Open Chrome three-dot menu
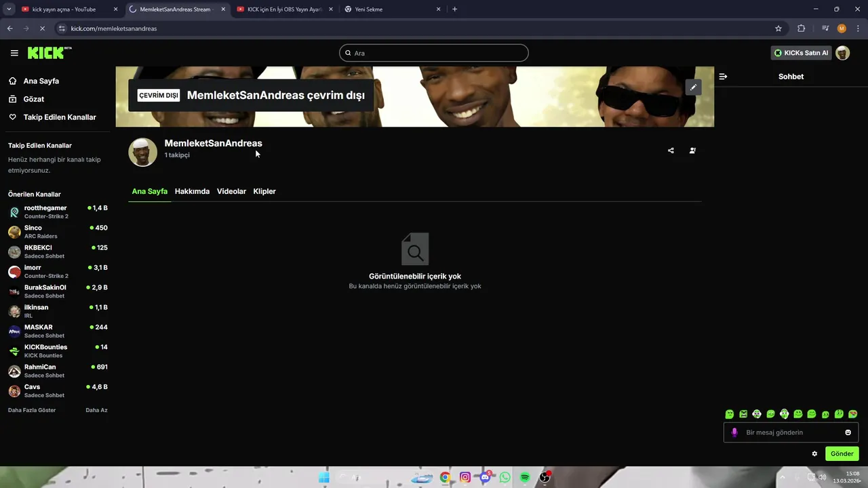This screenshot has height=488, width=868. [859, 28]
